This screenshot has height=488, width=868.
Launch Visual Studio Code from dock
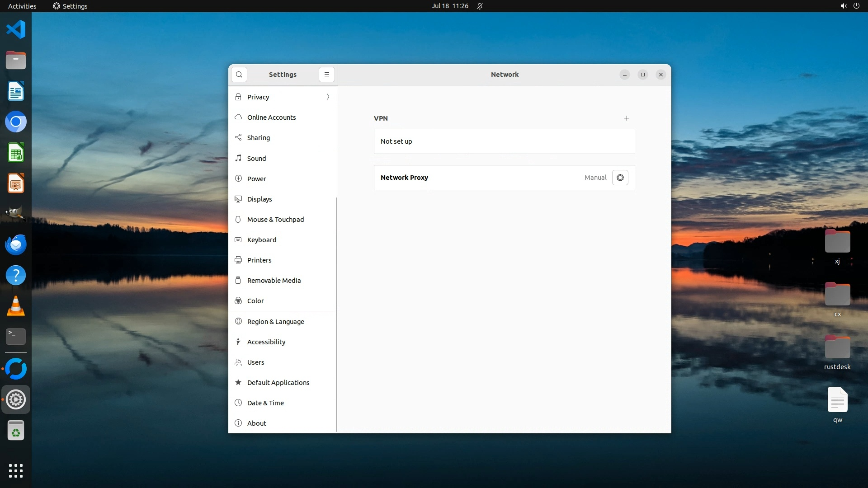[16, 30]
